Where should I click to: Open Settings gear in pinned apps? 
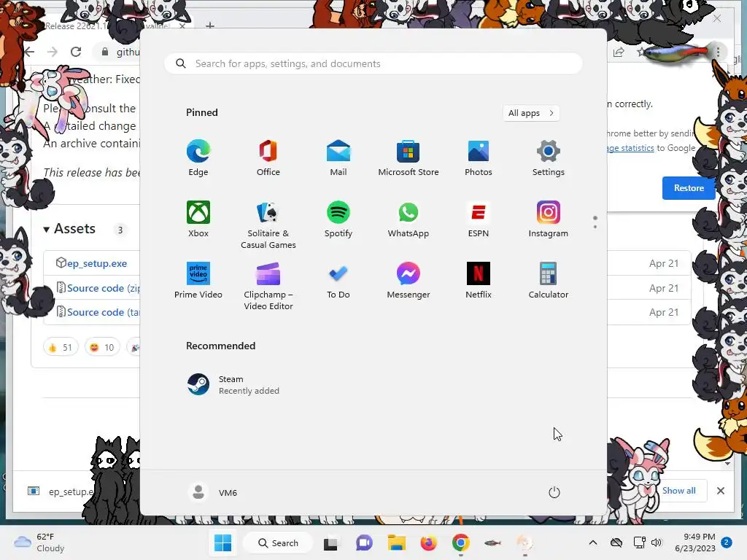tap(549, 158)
